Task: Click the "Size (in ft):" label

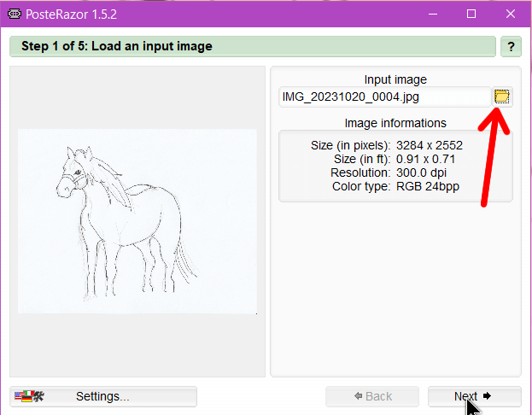Action: click(x=362, y=159)
